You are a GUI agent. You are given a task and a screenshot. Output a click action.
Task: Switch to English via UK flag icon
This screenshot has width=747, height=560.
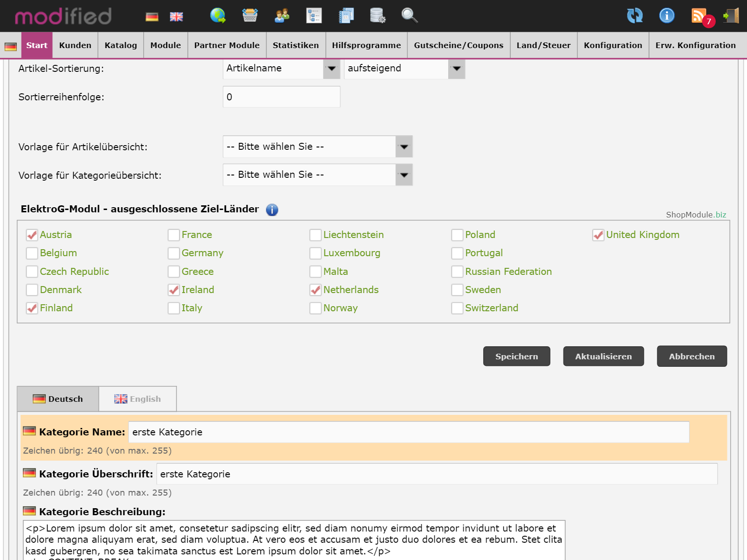(176, 17)
